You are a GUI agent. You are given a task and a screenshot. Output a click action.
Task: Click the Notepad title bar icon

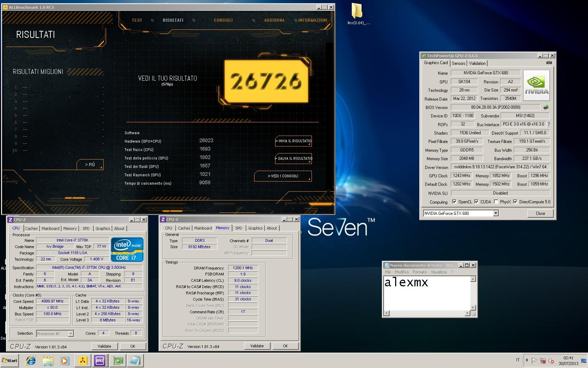click(x=387, y=265)
